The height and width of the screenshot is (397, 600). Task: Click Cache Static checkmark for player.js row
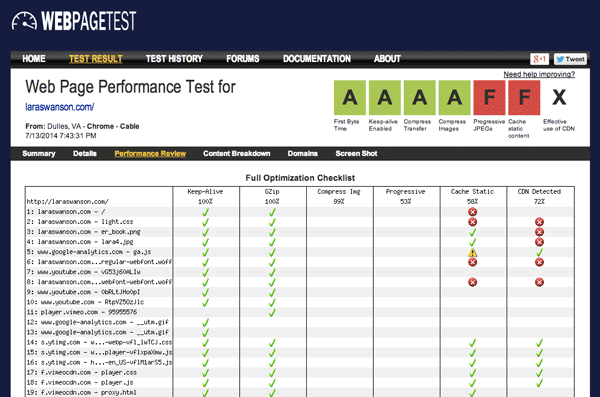pos(473,382)
